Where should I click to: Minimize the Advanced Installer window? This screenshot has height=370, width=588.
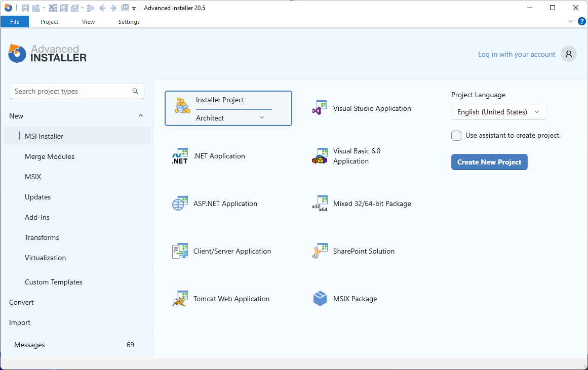(x=529, y=8)
